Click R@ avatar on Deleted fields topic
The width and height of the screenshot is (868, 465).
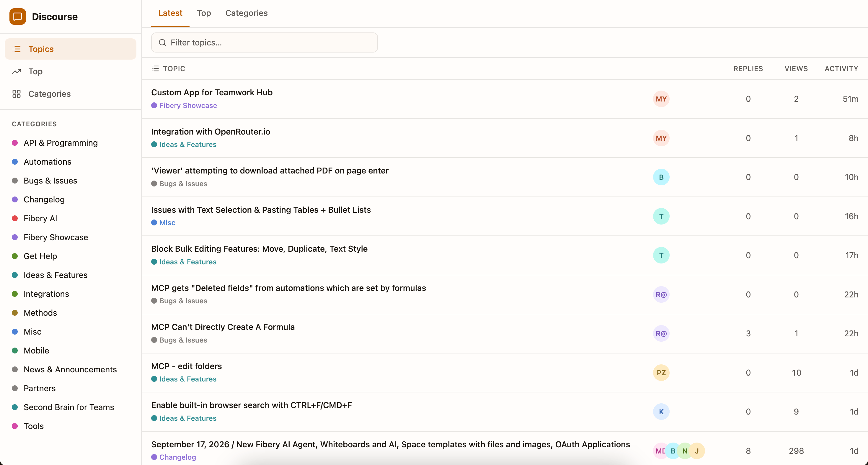[x=661, y=295]
